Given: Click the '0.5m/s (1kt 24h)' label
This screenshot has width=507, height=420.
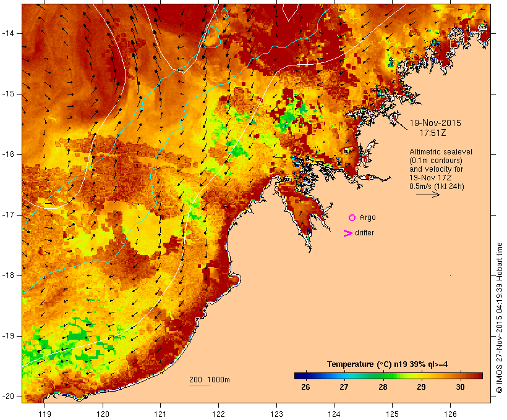Looking at the screenshot, I should pyautogui.click(x=437, y=187).
